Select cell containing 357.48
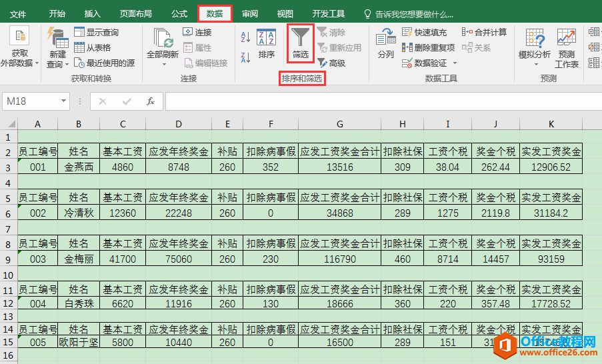This screenshot has height=364, width=602. (x=495, y=303)
